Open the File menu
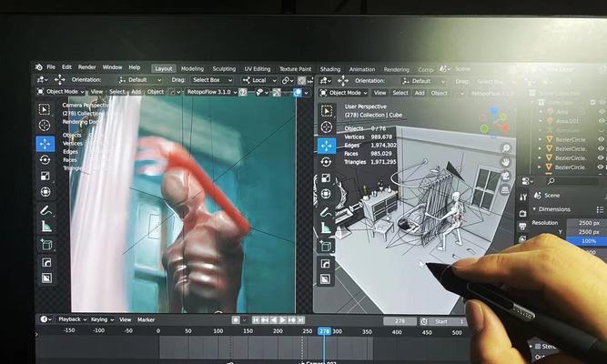Image resolution: width=607 pixels, height=364 pixels. point(51,67)
